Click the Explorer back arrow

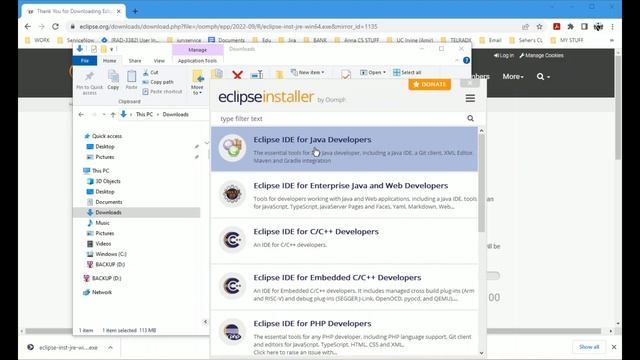[x=81, y=115]
